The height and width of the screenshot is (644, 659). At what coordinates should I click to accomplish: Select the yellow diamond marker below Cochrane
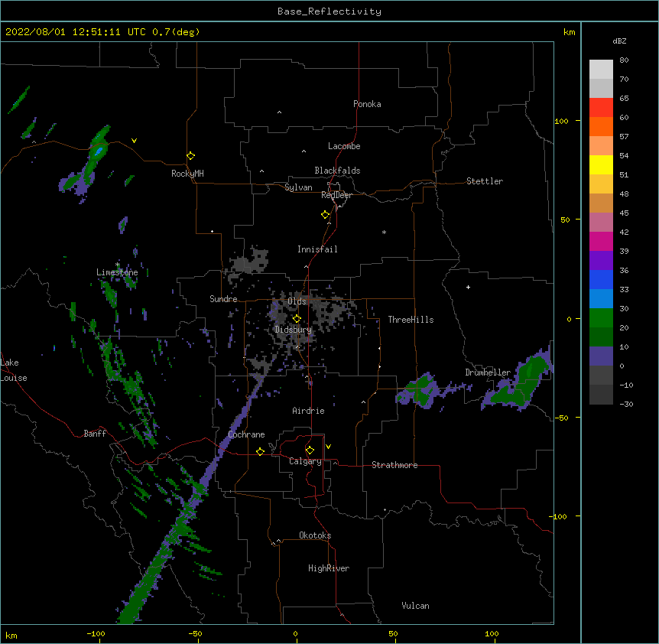point(260,451)
